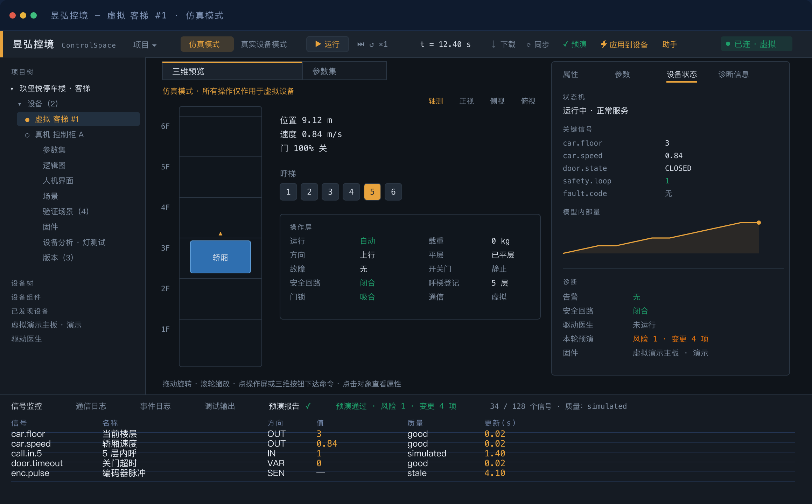Viewport: 812px width, 504px height.
Task: Open 验证场景 (4) tree item
Action: coord(66,212)
